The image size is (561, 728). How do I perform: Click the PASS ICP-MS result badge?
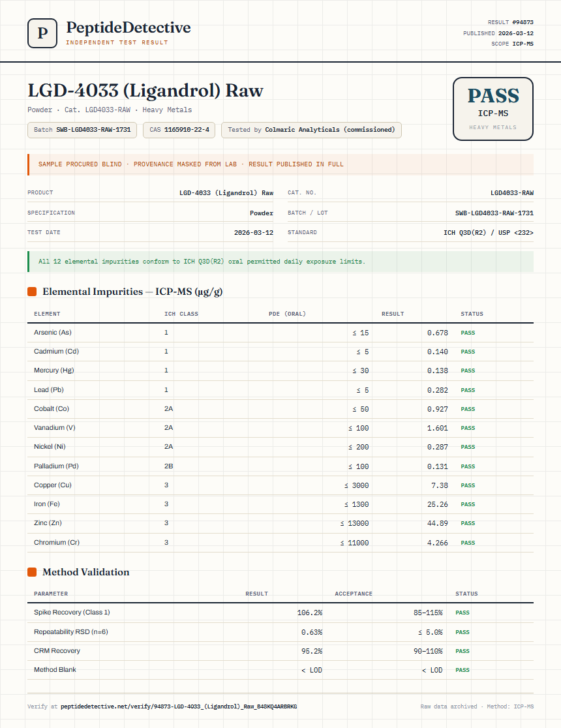[493, 109]
